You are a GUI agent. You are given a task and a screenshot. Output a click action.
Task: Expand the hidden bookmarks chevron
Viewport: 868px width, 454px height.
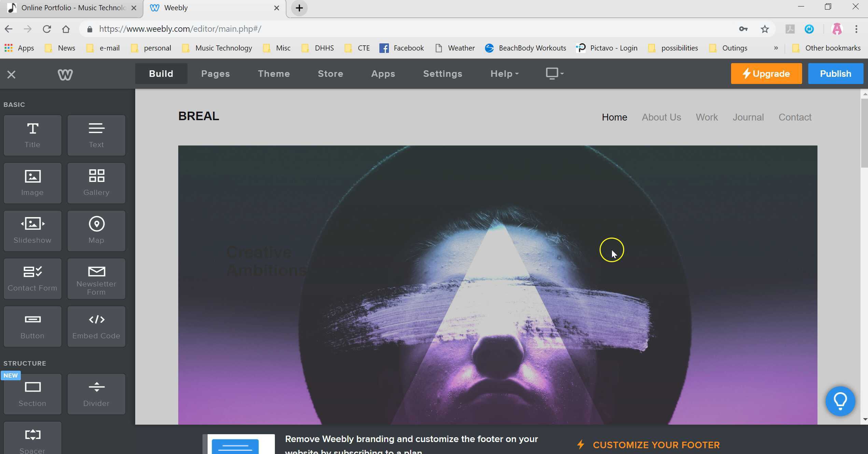776,48
